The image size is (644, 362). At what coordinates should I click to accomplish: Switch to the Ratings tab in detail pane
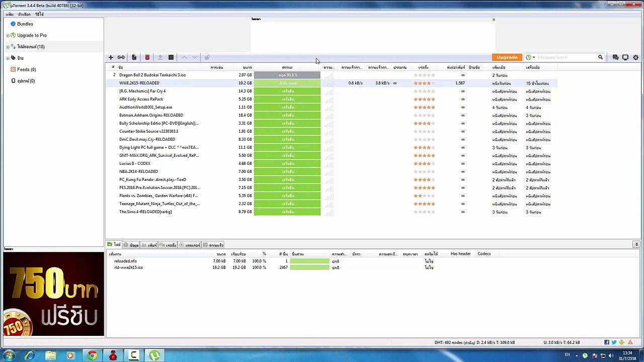(168, 245)
